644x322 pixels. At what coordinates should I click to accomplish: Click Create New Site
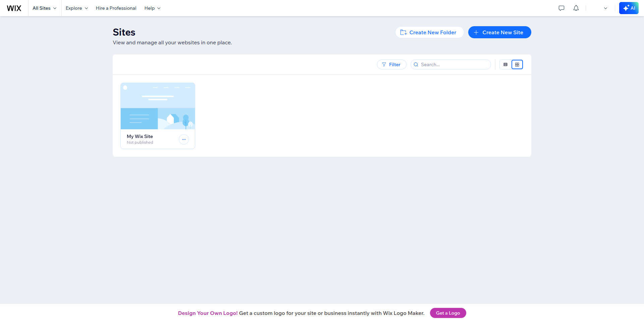click(x=499, y=32)
